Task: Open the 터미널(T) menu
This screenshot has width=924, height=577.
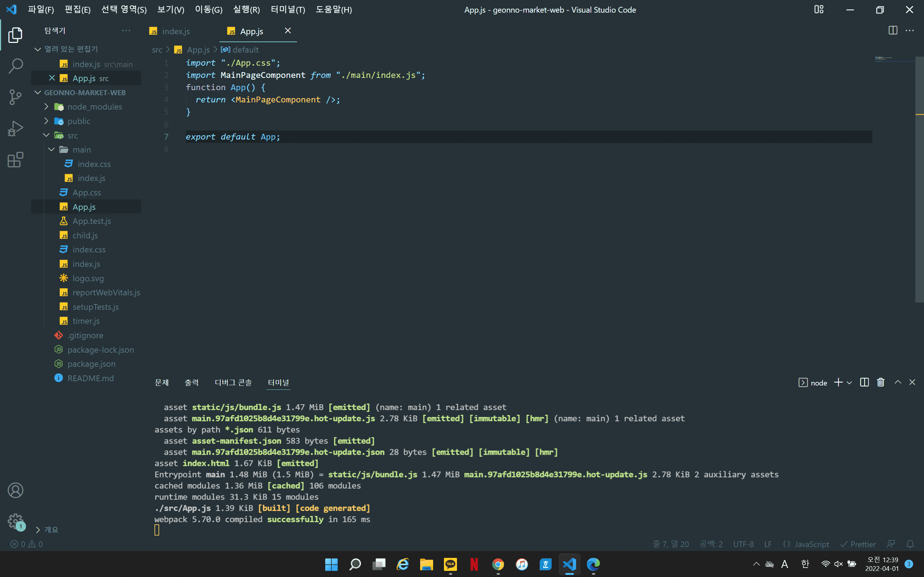Action: pyautogui.click(x=288, y=9)
